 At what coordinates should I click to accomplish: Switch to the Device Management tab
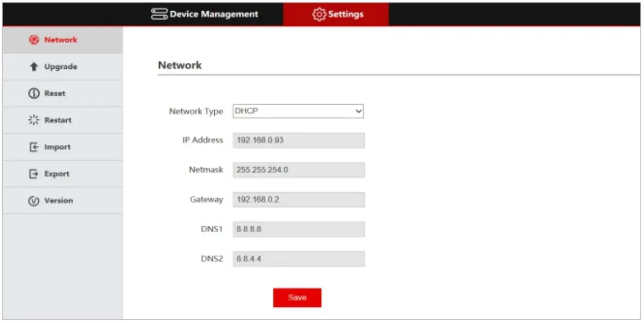[213, 14]
